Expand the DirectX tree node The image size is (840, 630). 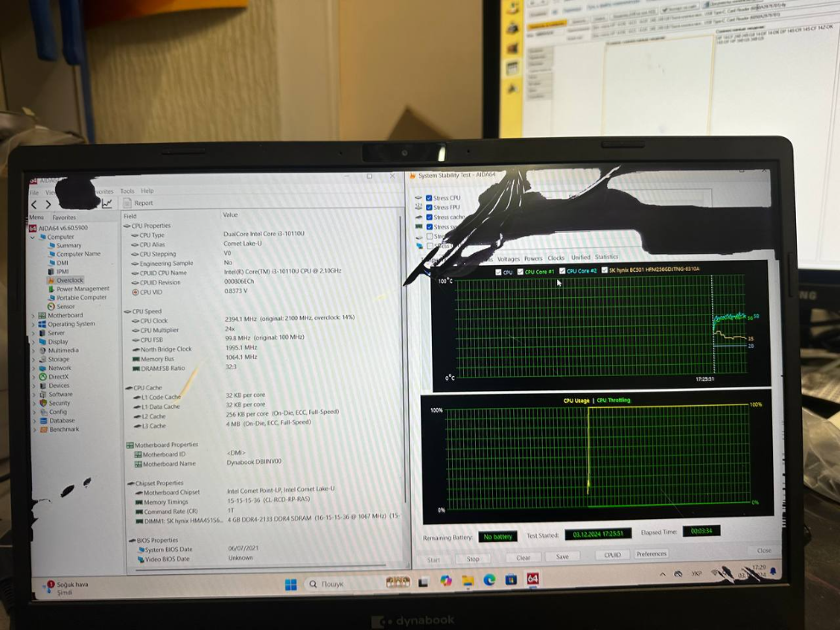click(x=34, y=377)
